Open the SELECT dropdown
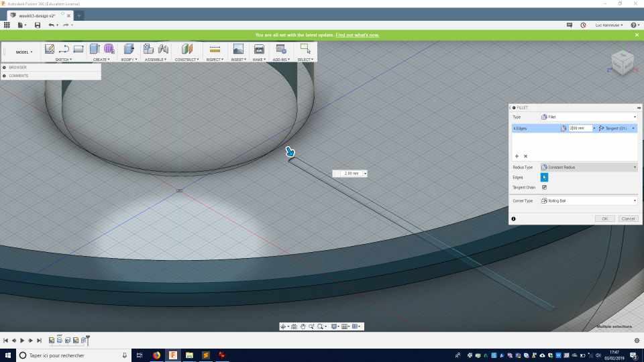The width and height of the screenshot is (644, 362). coord(306,60)
